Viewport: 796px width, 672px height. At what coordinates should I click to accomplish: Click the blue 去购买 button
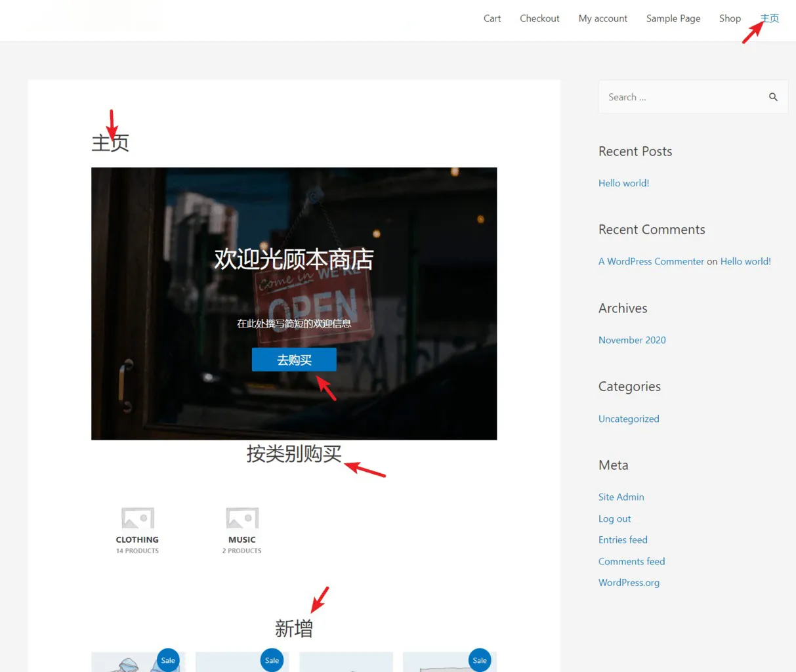tap(294, 360)
